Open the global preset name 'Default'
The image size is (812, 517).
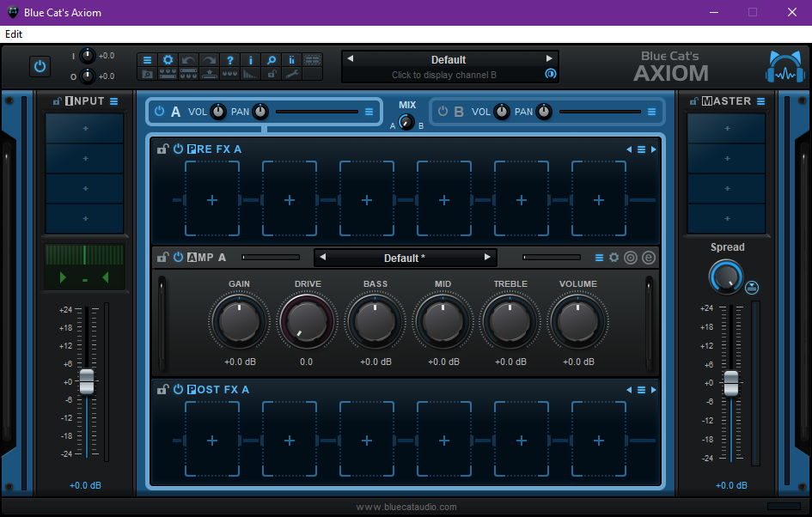click(449, 59)
